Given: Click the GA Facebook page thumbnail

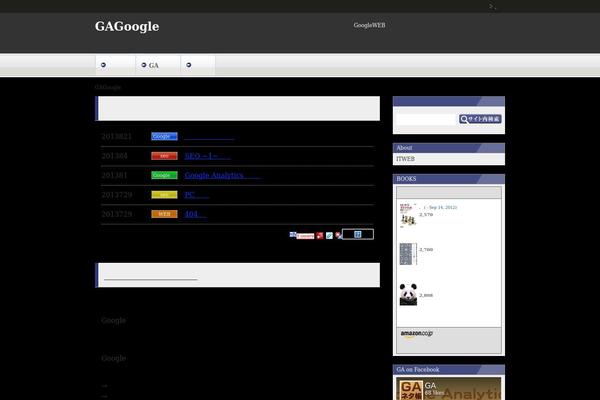Looking at the screenshot, I should 411,390.
